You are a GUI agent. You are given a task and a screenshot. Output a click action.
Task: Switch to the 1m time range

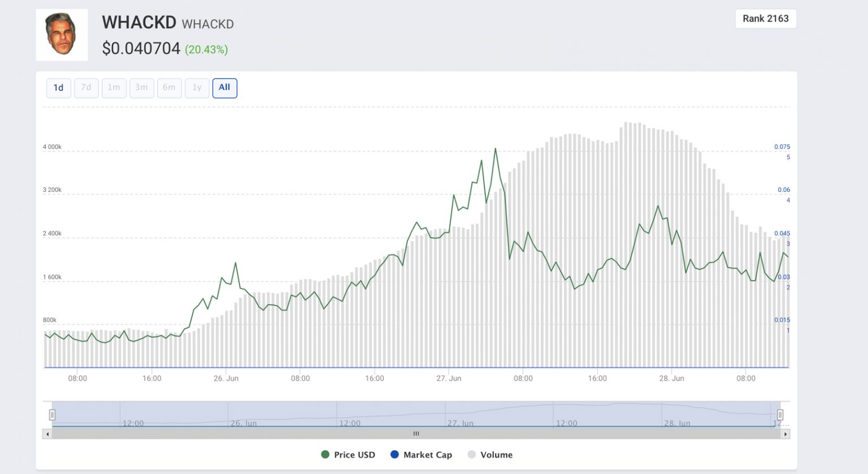114,88
